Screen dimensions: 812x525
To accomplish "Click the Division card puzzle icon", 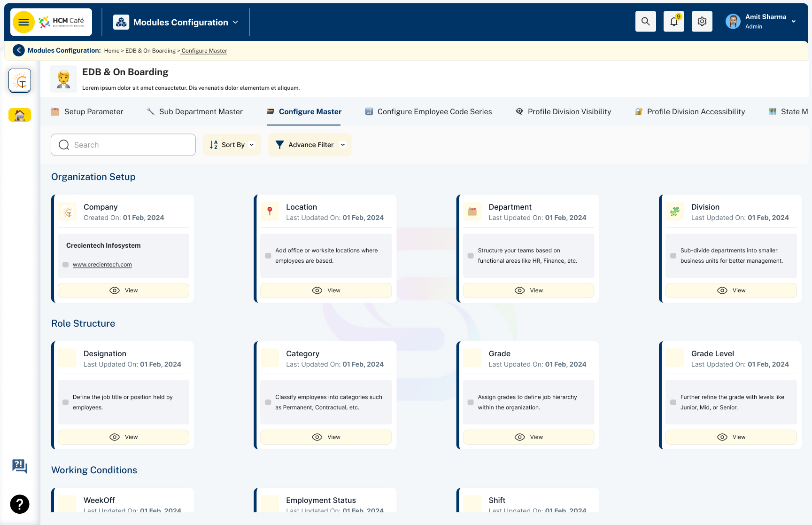I will (x=675, y=212).
